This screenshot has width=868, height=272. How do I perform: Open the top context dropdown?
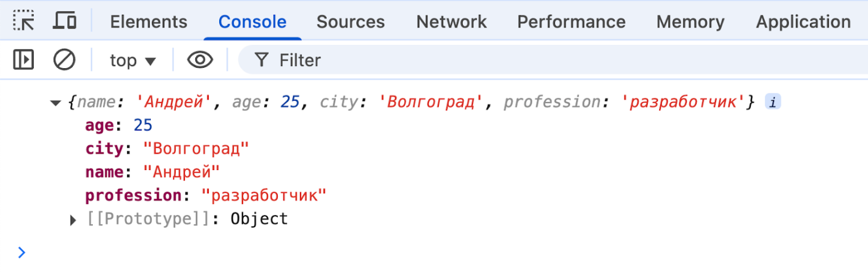pos(133,60)
